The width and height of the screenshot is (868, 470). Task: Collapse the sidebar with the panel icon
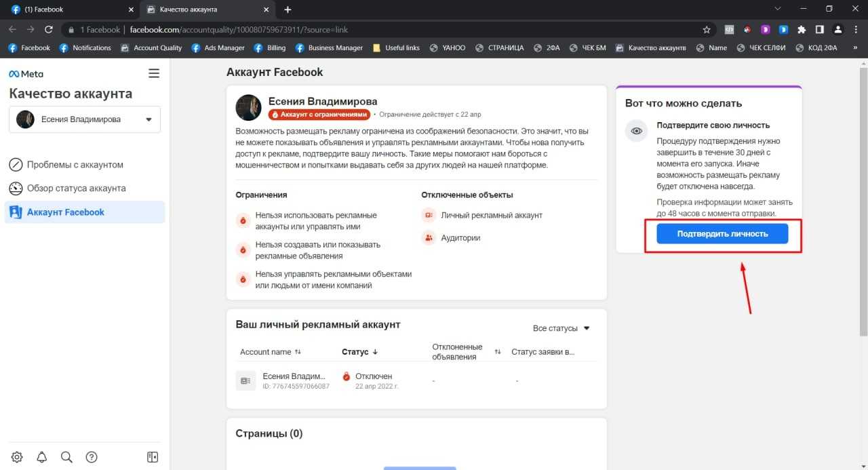coord(153,457)
